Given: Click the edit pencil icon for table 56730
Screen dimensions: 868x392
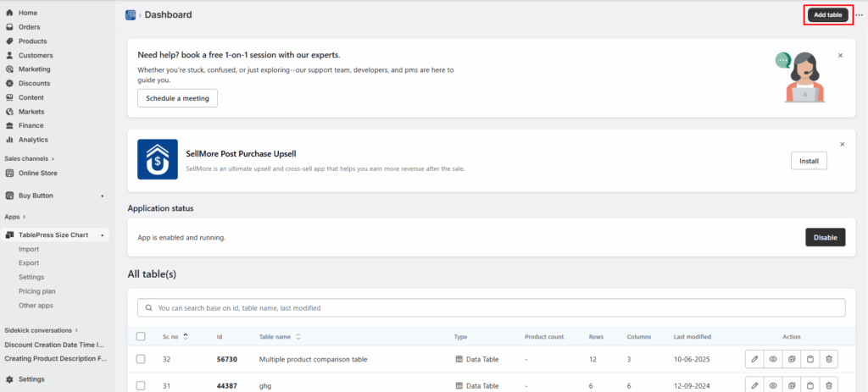Looking at the screenshot, I should pos(754,359).
